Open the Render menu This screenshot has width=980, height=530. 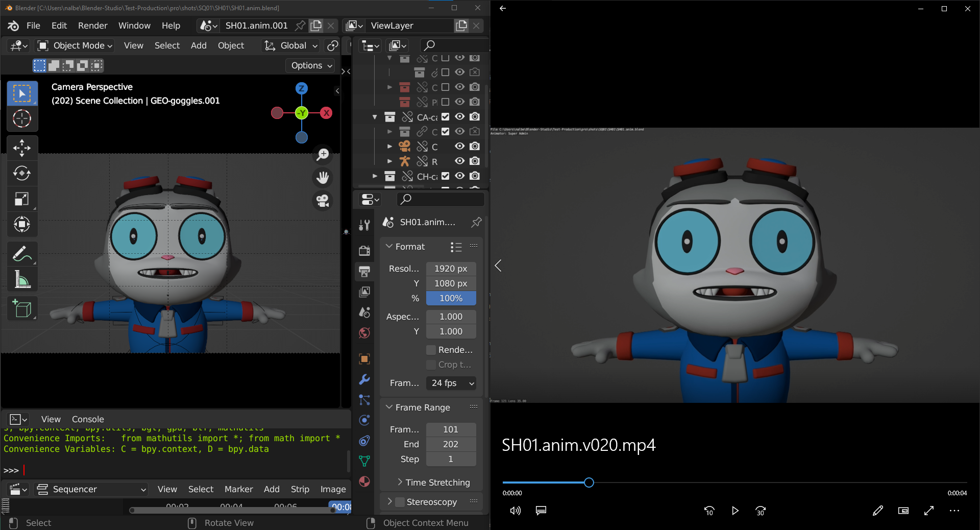92,26
